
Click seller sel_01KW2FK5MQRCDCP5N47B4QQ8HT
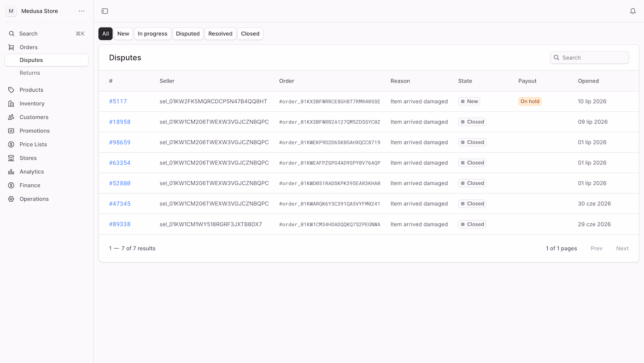pyautogui.click(x=213, y=101)
